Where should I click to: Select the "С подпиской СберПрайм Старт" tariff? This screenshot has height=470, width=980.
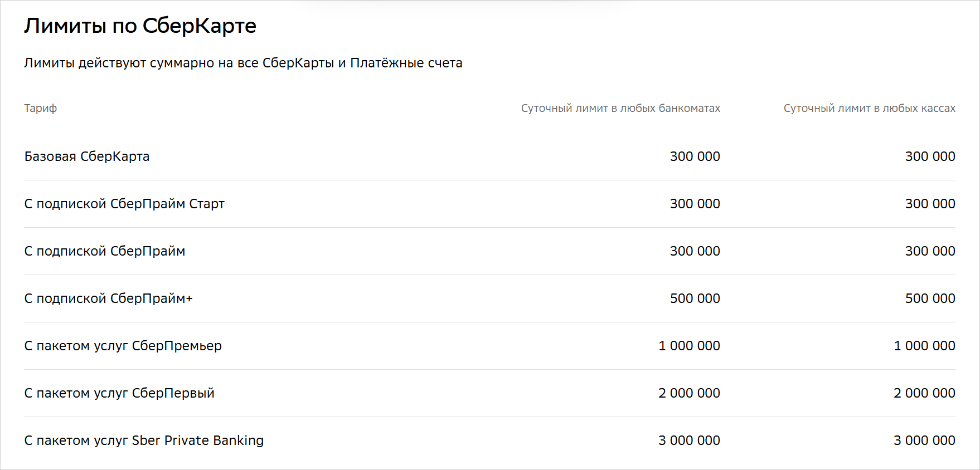click(x=124, y=204)
